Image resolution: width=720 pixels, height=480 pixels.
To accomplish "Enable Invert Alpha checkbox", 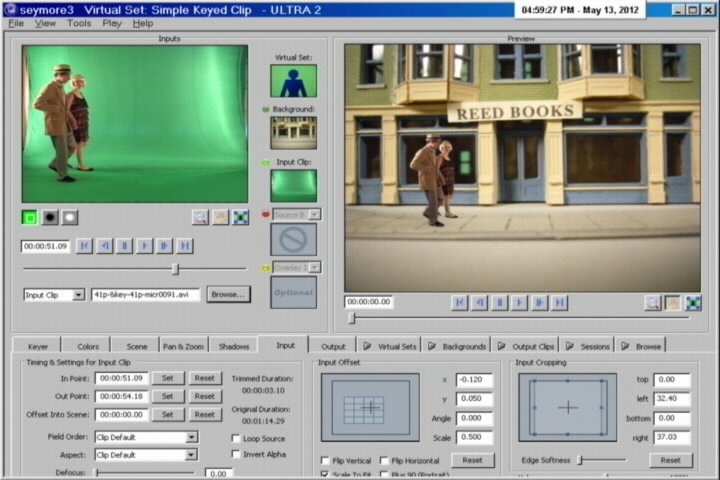I will click(236, 454).
